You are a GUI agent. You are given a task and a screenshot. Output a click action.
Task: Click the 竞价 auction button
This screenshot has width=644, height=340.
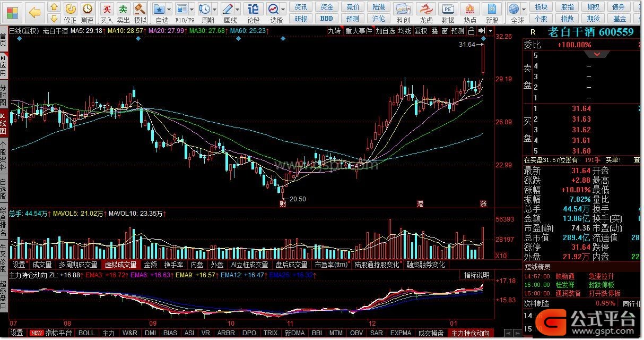353,7
